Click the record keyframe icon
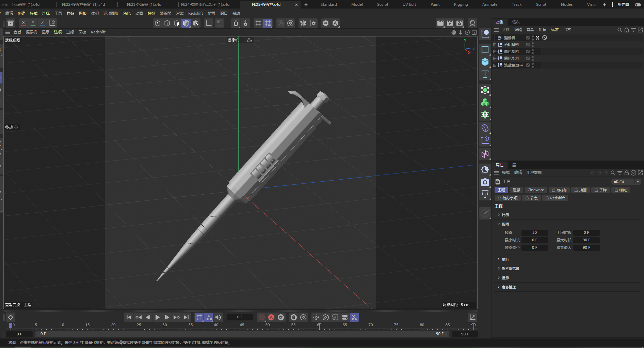 point(262,317)
